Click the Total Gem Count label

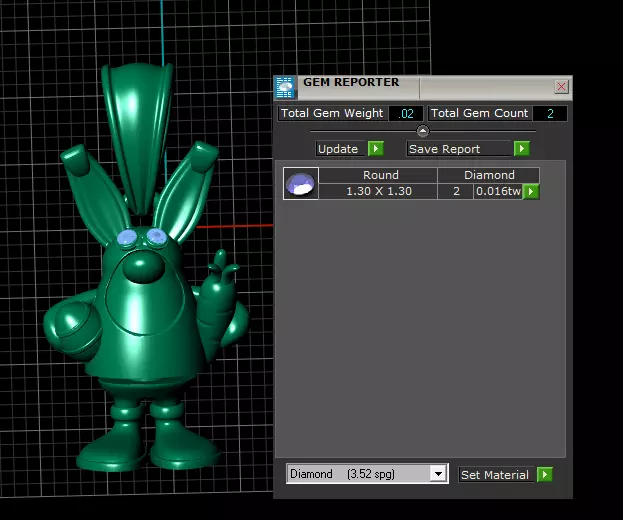coord(479,113)
